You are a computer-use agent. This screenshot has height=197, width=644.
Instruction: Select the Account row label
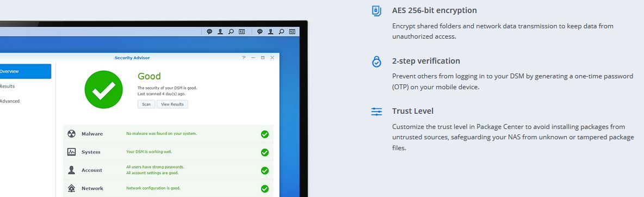pyautogui.click(x=91, y=170)
